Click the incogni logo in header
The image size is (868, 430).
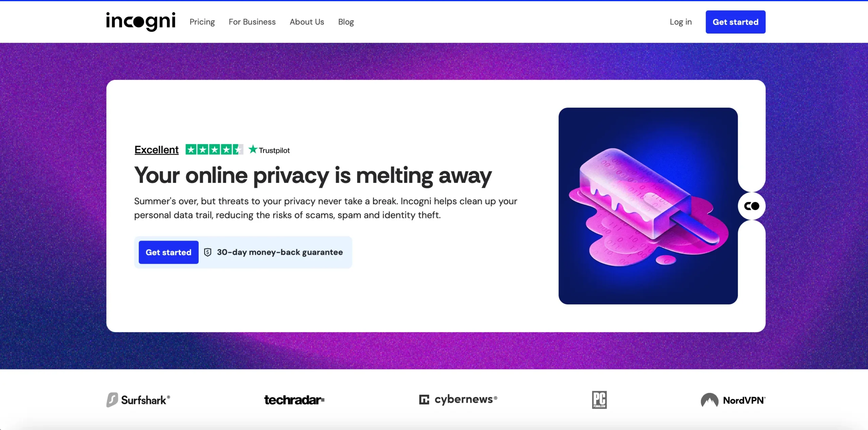click(x=141, y=22)
